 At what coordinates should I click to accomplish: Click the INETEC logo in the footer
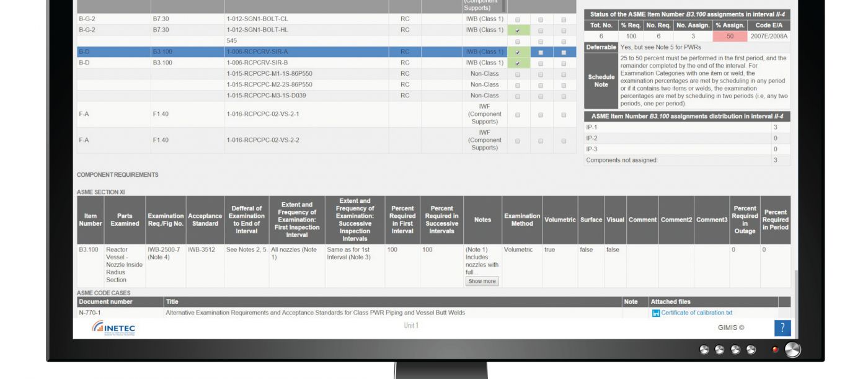pyautogui.click(x=113, y=328)
